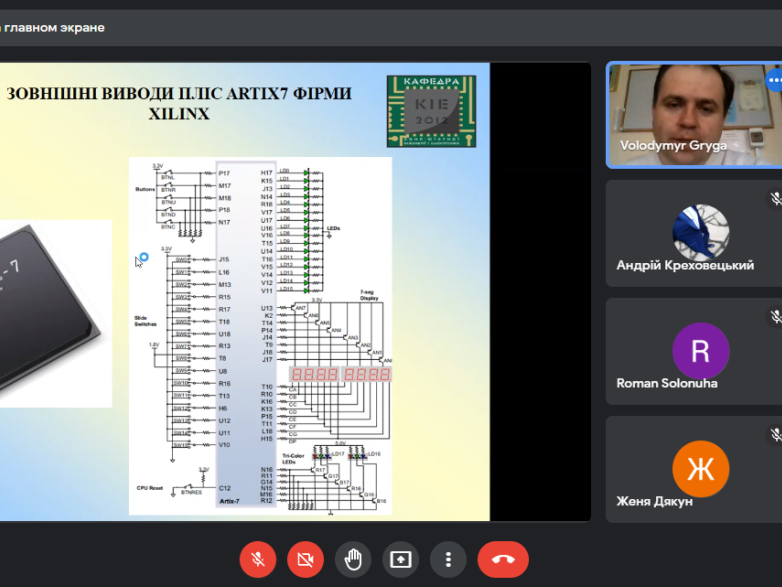This screenshot has height=587, width=782.
Task: Click the present screen icon
Action: tap(401, 559)
